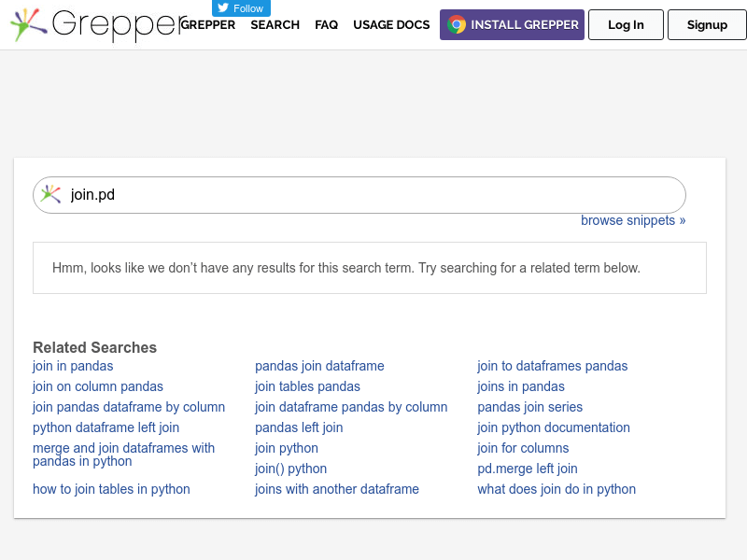Open 'join to dataframes pandas' link
The width and height of the screenshot is (747, 560).
[x=552, y=366]
